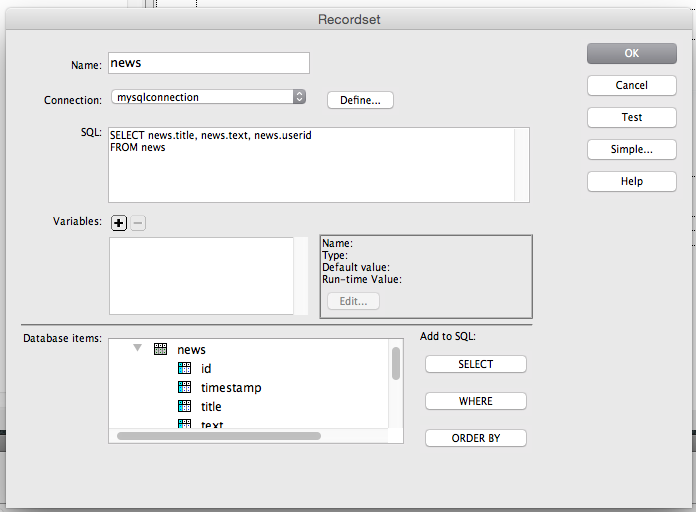696x512 pixels.
Task: Click the timestamp column icon
Action: point(184,387)
